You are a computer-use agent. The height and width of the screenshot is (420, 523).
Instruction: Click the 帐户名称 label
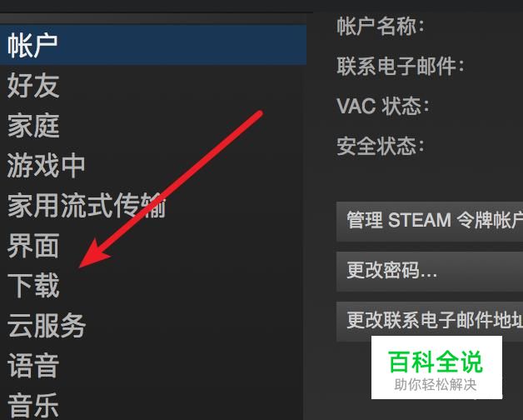(x=381, y=26)
